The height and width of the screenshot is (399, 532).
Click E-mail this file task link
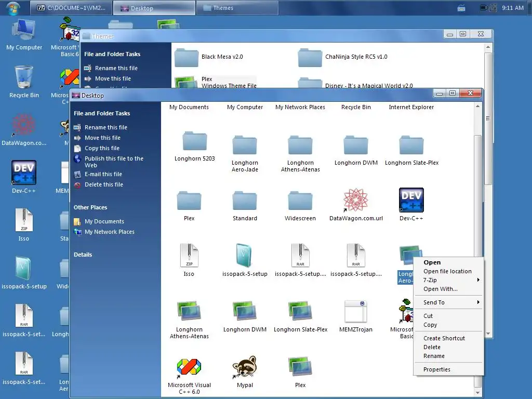click(103, 174)
